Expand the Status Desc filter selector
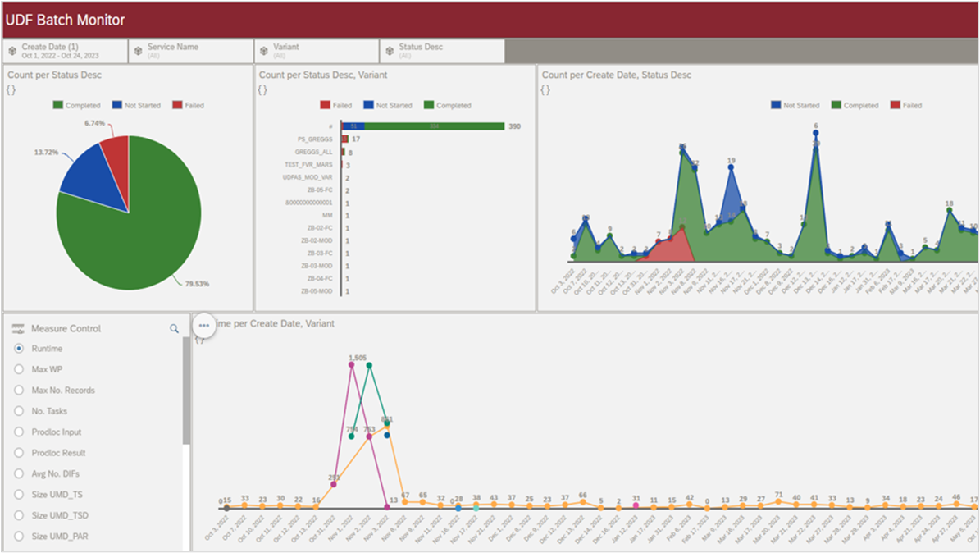The width and height of the screenshot is (980, 553). [x=443, y=51]
